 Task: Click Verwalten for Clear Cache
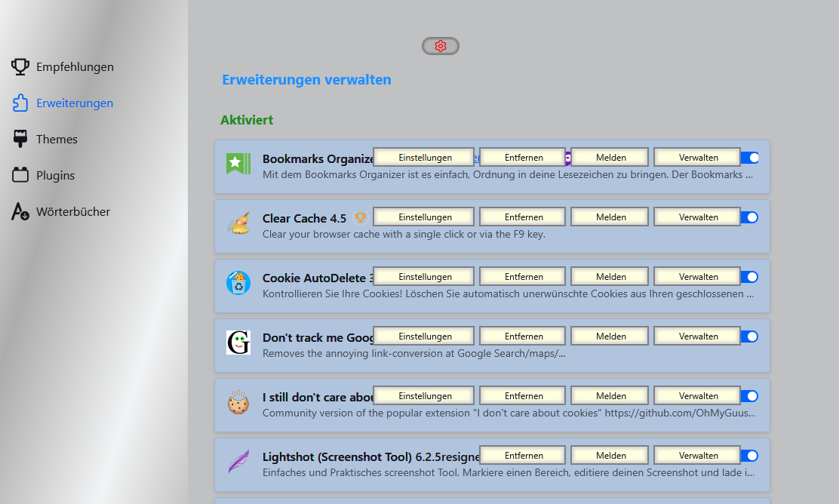[697, 217]
